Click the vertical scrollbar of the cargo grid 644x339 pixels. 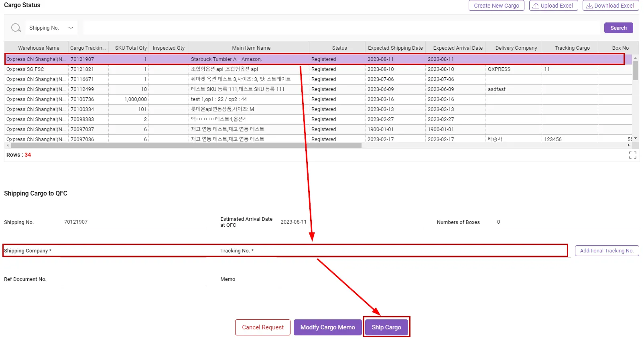tap(635, 71)
